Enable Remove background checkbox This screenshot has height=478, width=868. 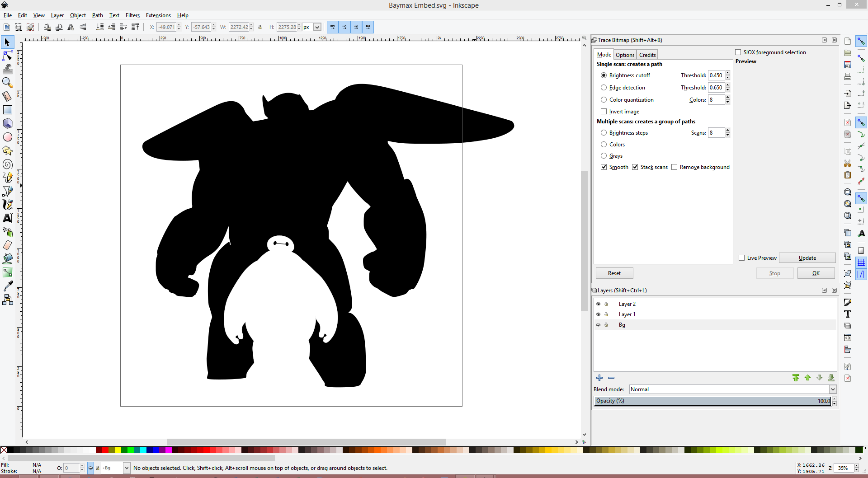point(674,167)
